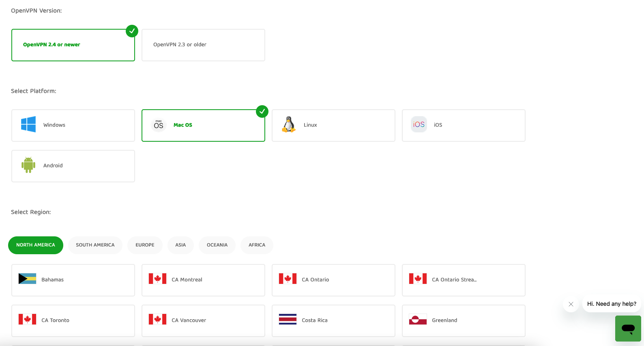This screenshot has height=346, width=644.
Task: Select the Mac OS platform card
Action: pyautogui.click(x=203, y=125)
